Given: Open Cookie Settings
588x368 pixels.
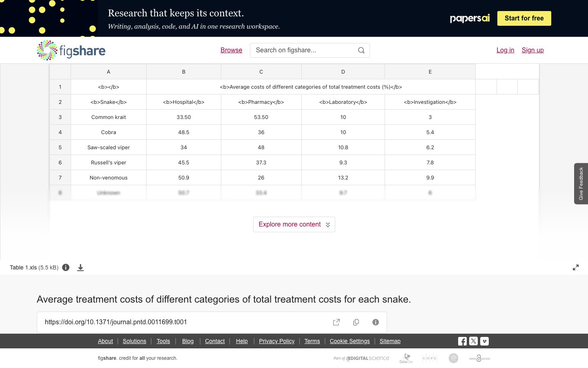Looking at the screenshot, I should [350, 341].
